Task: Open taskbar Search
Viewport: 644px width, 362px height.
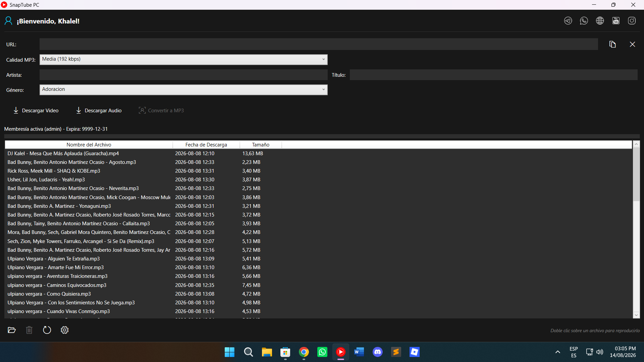Action: (x=249, y=352)
